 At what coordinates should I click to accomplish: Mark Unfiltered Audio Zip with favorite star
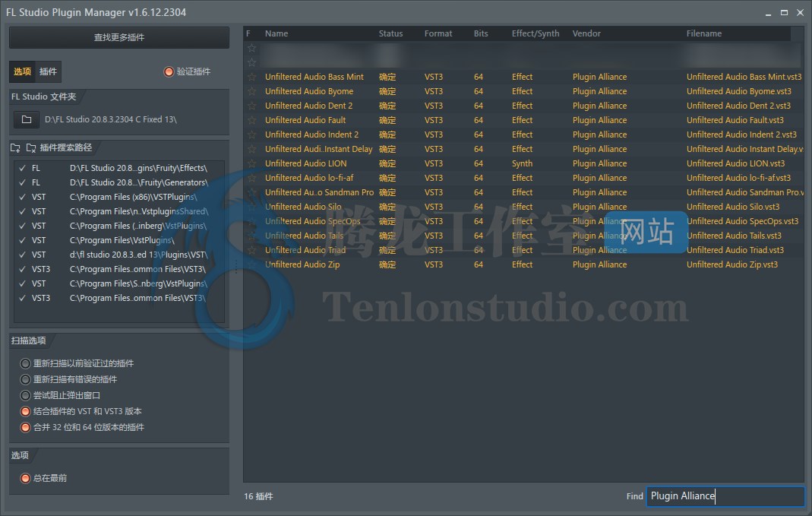coord(251,264)
